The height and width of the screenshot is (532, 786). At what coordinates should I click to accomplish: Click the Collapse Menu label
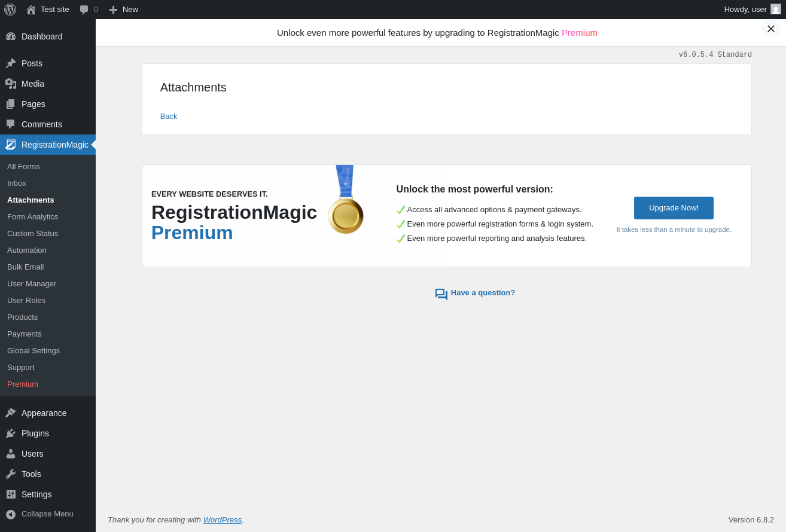[47, 514]
